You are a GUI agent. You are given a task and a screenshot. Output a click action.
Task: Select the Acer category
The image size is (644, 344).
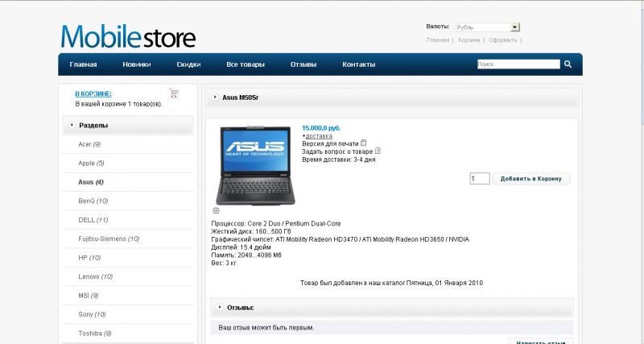click(89, 144)
